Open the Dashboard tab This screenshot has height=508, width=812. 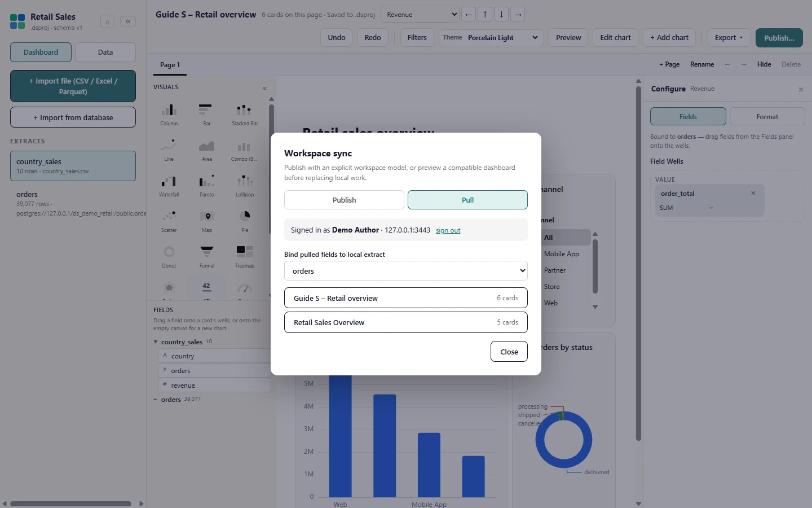coord(41,52)
